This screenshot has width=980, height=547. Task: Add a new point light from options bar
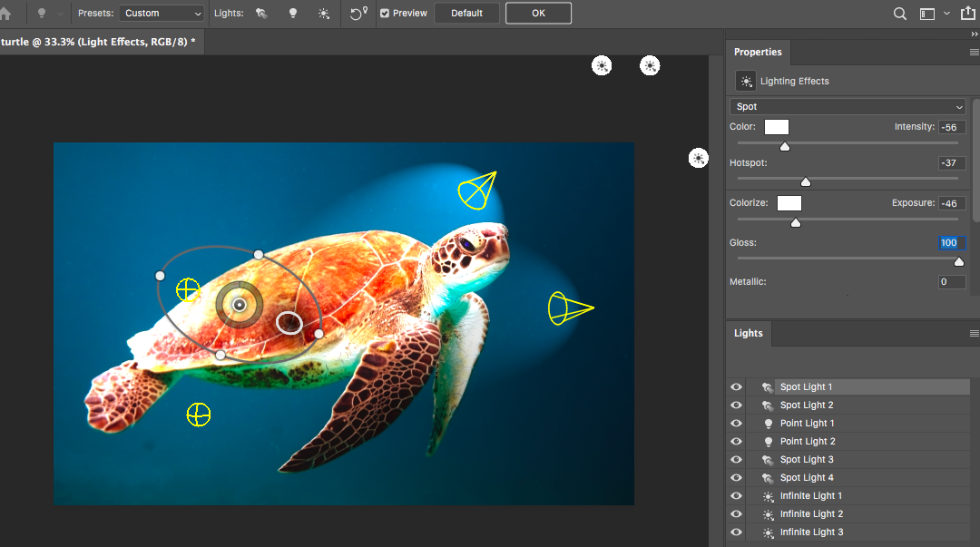[292, 13]
